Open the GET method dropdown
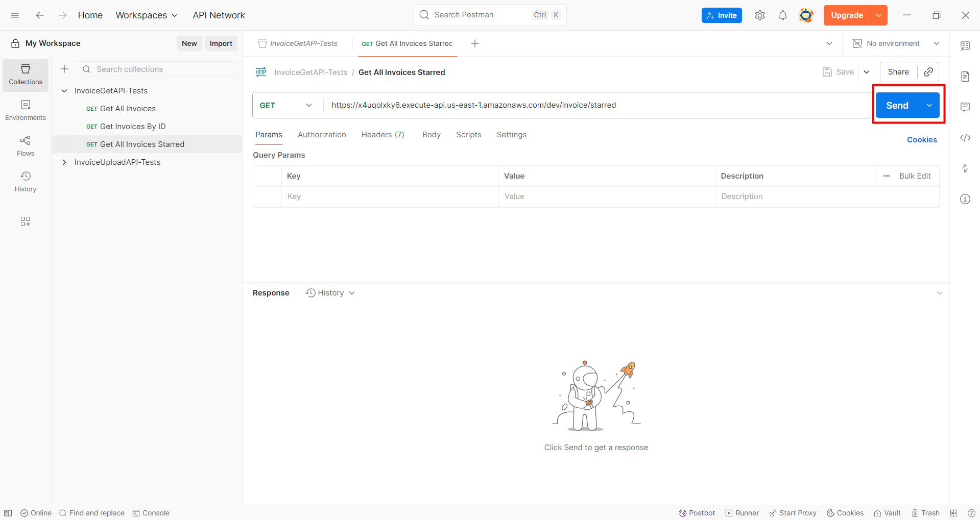980x520 pixels. point(308,105)
